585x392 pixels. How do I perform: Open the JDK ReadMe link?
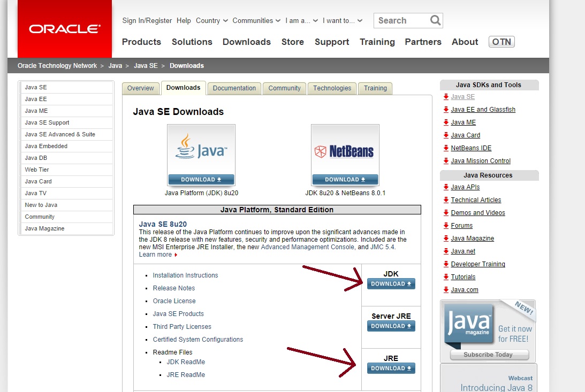[x=186, y=362]
